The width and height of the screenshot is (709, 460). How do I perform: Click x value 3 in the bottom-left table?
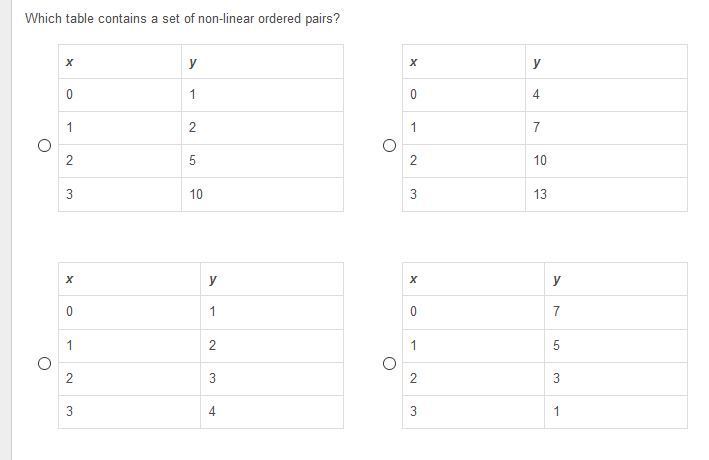(x=69, y=411)
